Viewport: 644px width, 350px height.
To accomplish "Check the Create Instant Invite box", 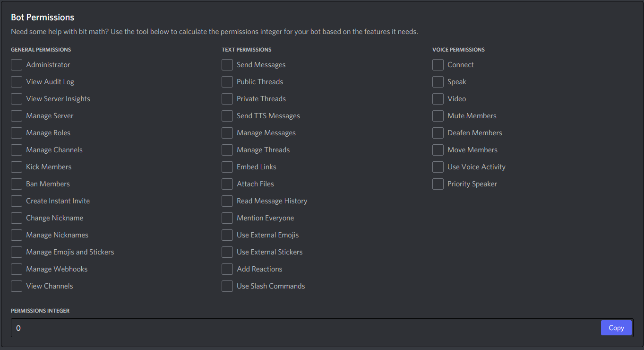I will tap(16, 201).
